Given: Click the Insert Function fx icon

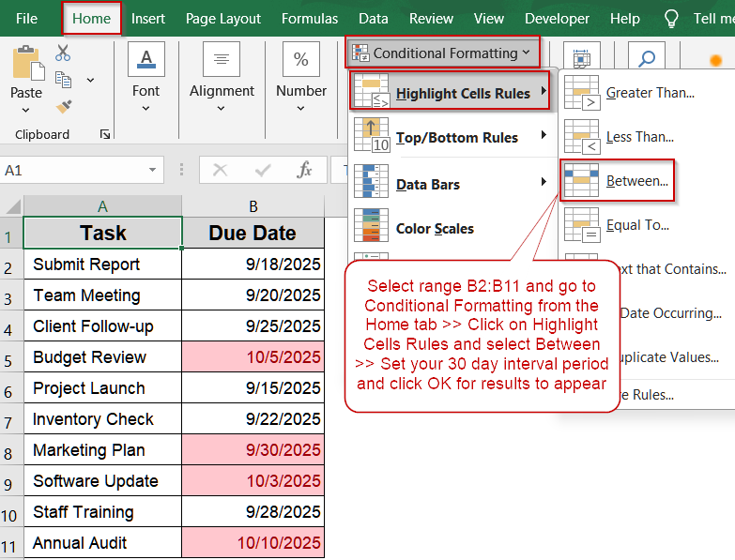Looking at the screenshot, I should [304, 170].
